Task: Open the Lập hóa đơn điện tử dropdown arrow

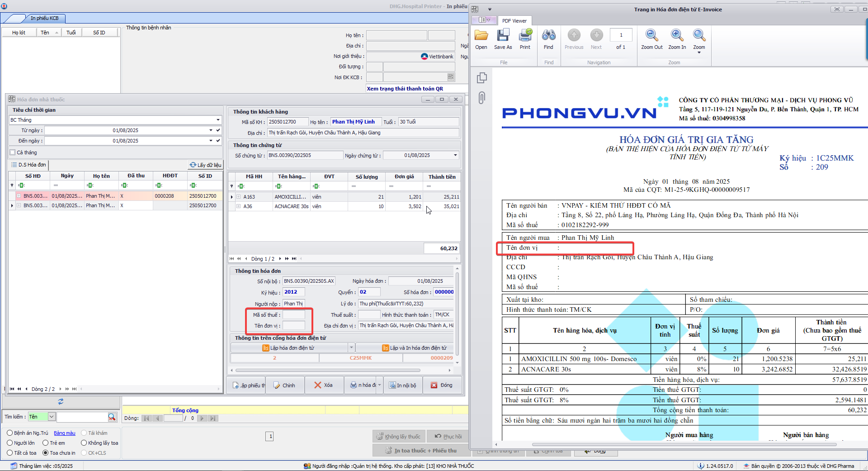Action: [x=351, y=348]
